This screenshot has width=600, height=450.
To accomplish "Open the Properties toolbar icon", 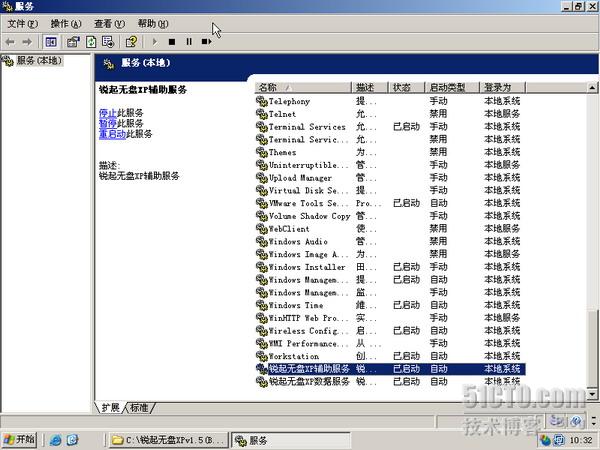I will (73, 42).
